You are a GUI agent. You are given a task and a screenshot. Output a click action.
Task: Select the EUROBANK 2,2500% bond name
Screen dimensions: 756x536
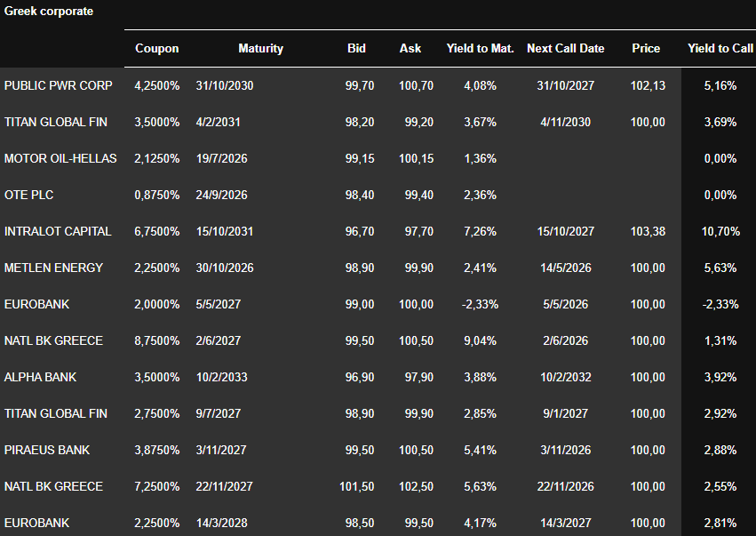coord(36,523)
